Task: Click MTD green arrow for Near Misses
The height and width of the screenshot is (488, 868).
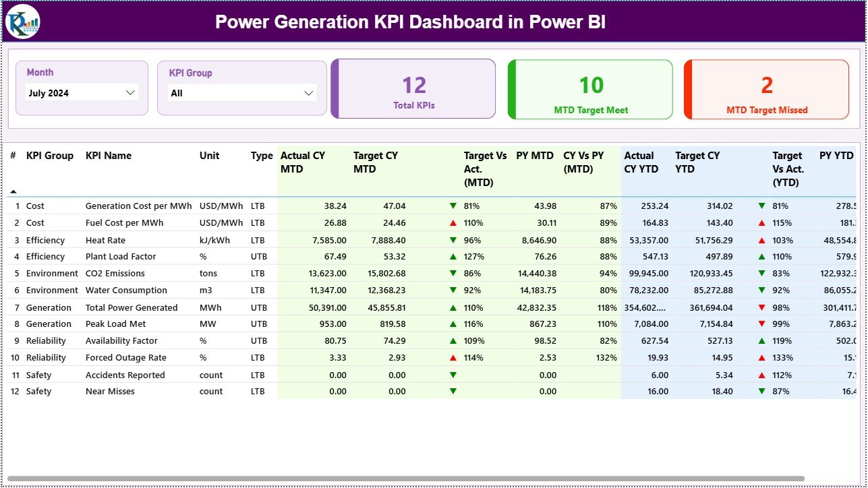Action: tap(453, 391)
